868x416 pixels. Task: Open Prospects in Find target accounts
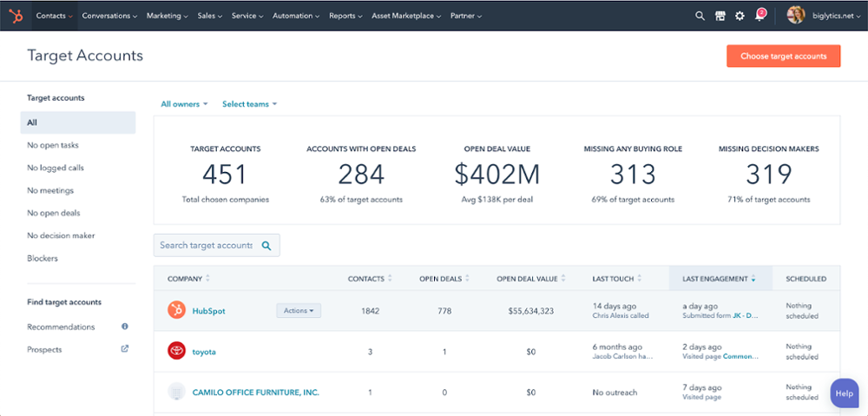pos(44,349)
